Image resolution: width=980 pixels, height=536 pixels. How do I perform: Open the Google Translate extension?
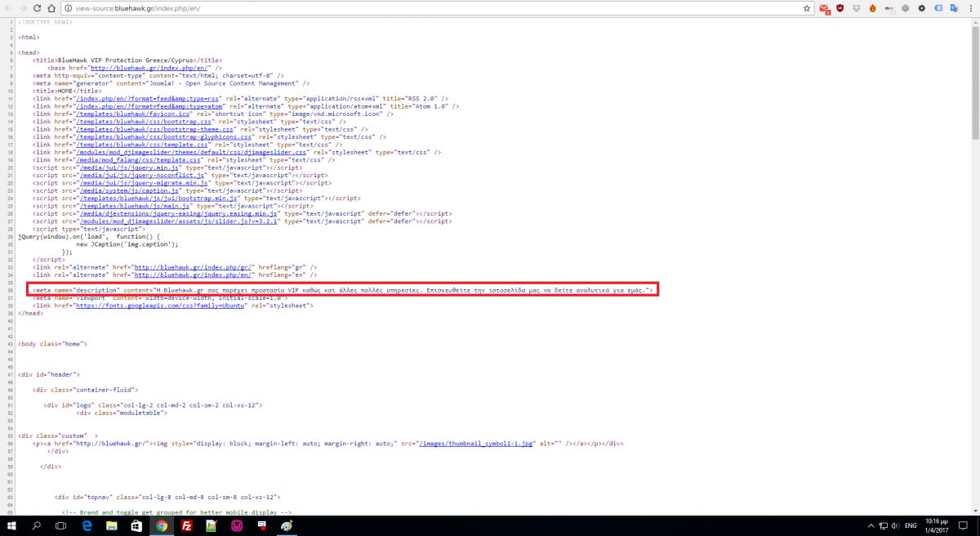(x=953, y=8)
